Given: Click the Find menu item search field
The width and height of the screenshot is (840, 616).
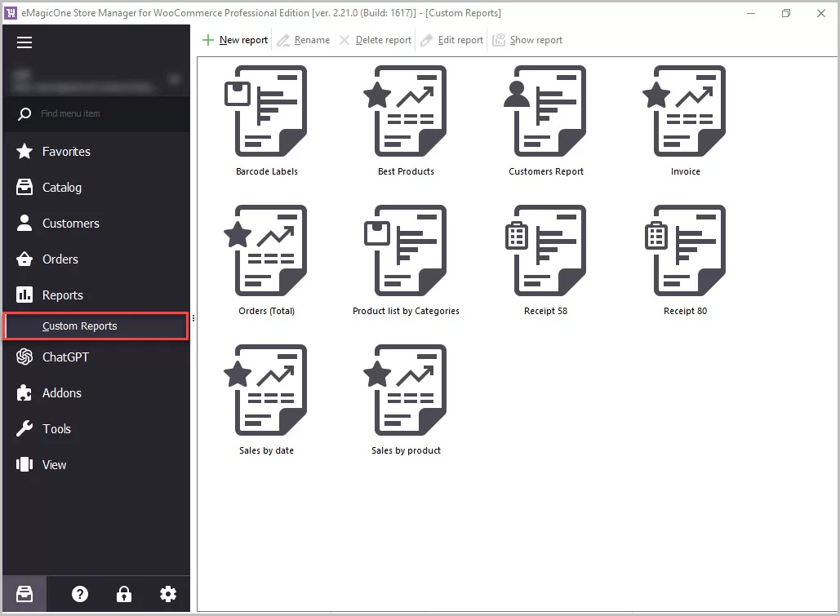Looking at the screenshot, I should coord(106,113).
